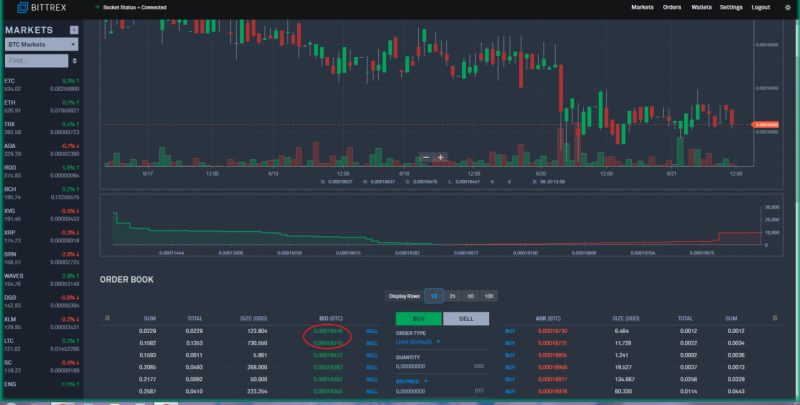The height and width of the screenshot is (405, 800).
Task: Open the BTC Markets dropdown
Action: [41, 44]
